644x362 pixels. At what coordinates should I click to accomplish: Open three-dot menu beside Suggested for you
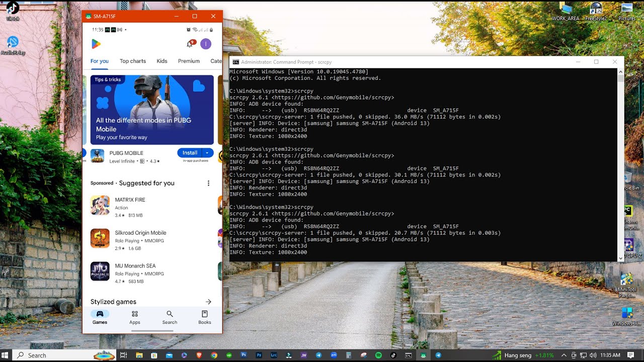(208, 183)
